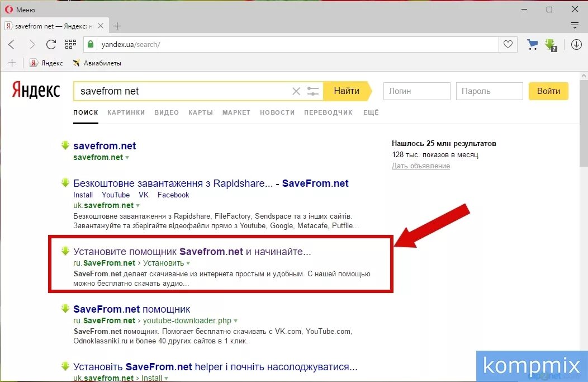Open the search settings sliders icon
The image size is (588, 382).
313,91
